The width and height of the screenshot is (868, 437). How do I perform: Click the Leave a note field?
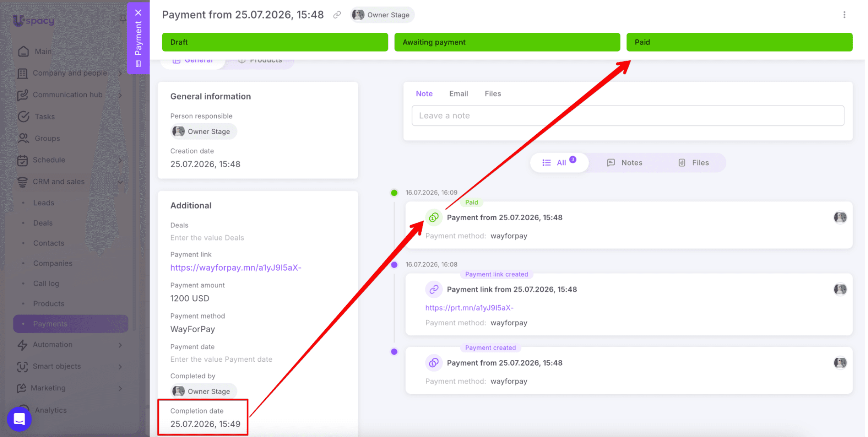click(628, 115)
